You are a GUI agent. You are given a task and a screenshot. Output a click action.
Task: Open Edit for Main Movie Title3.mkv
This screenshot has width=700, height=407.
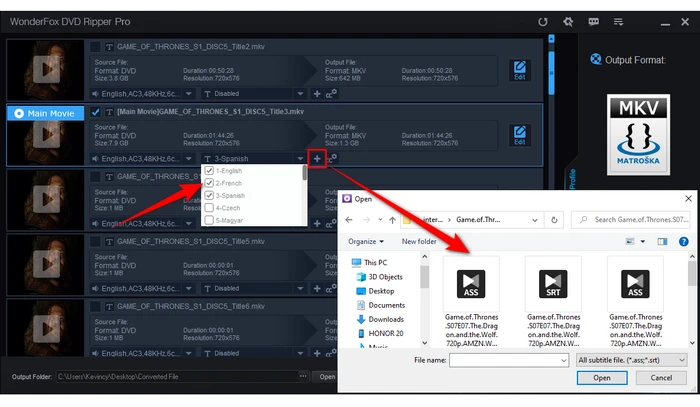520,135
